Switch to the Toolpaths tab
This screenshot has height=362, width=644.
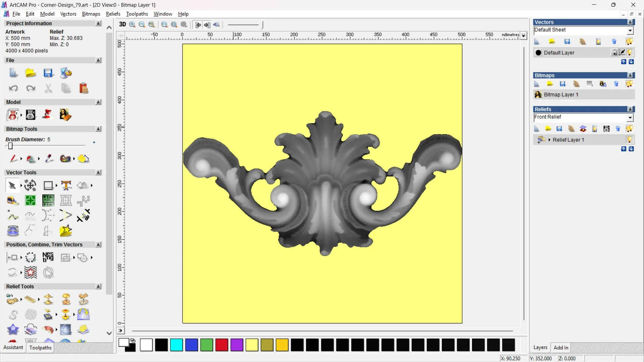click(40, 348)
